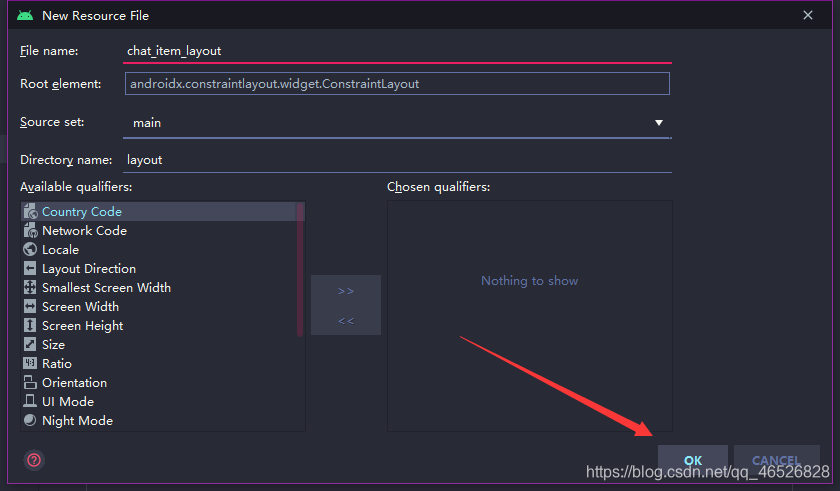This screenshot has height=491, width=840.
Task: Select the Smallest Screen Width qualifier
Action: (x=107, y=288)
